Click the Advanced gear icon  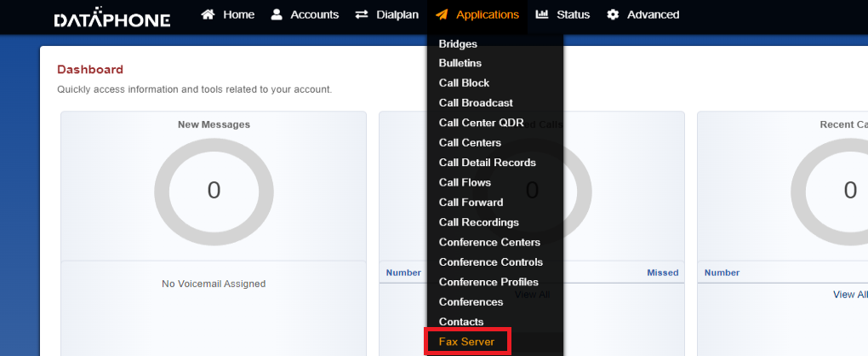tap(613, 14)
